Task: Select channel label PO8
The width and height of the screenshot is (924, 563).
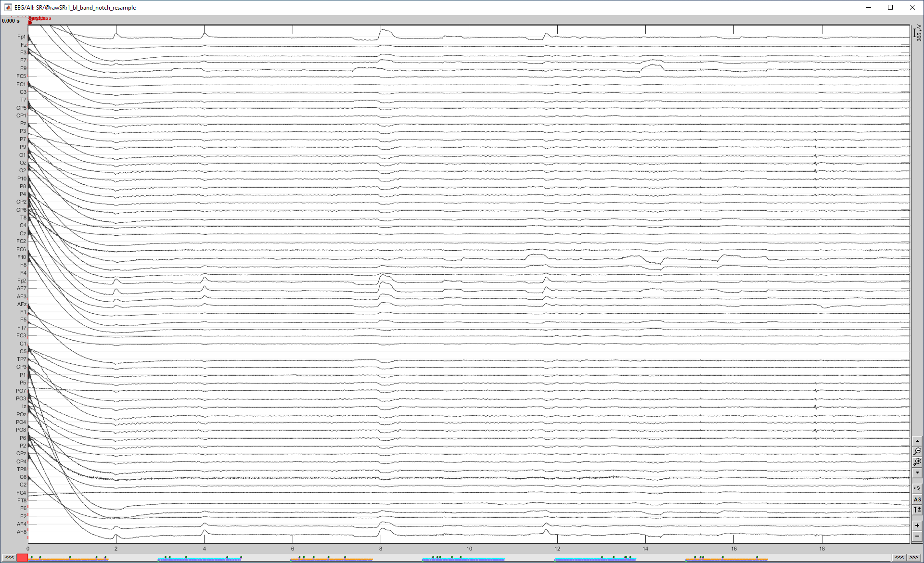Action: point(21,430)
